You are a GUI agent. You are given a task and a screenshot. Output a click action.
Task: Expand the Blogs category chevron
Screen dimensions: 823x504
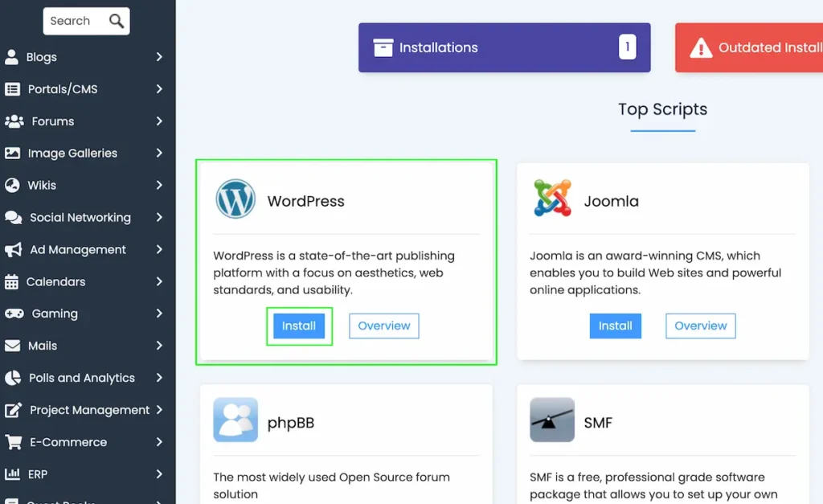(x=160, y=57)
